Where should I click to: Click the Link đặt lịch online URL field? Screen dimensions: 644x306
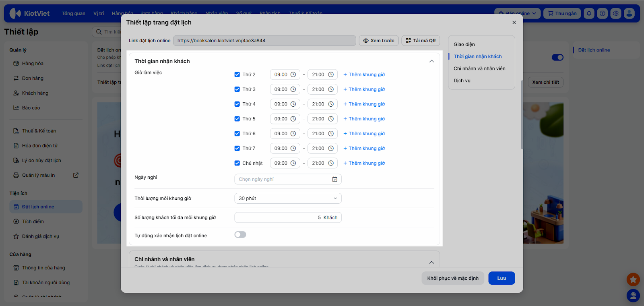(x=264, y=41)
